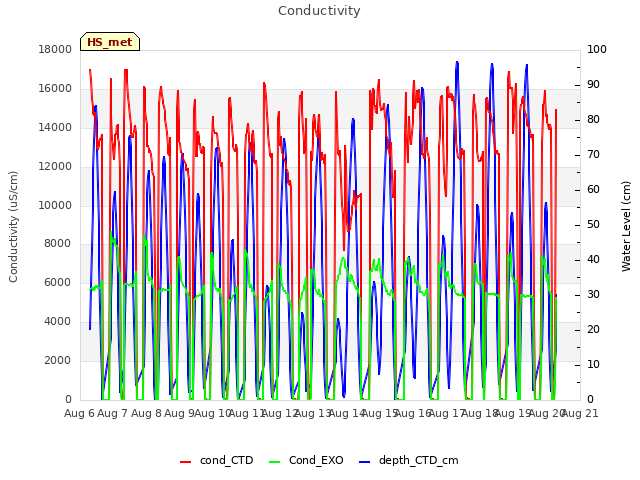Click the 14000 left axis value
Image resolution: width=640 pixels, height=480 pixels.
[x=55, y=127]
